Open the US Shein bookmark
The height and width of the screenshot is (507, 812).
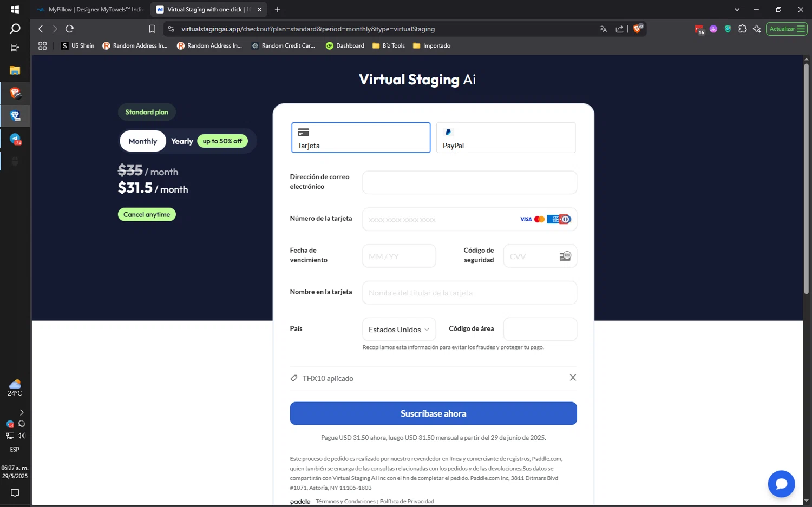click(77, 46)
